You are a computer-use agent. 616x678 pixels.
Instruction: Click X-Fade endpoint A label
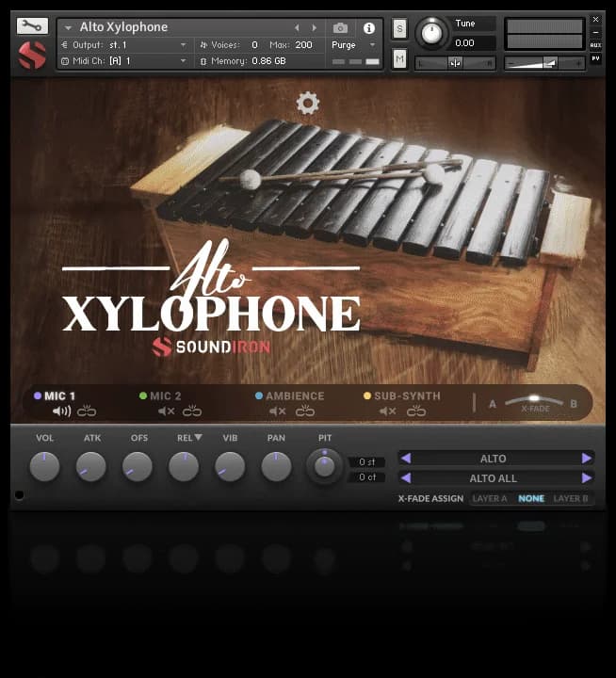coord(493,404)
